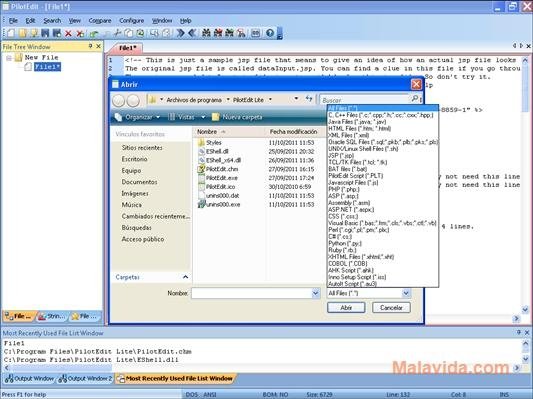The width and height of the screenshot is (533, 399).
Task: Click Back button in Abrir dialog
Action: pyautogui.click(x=118, y=100)
